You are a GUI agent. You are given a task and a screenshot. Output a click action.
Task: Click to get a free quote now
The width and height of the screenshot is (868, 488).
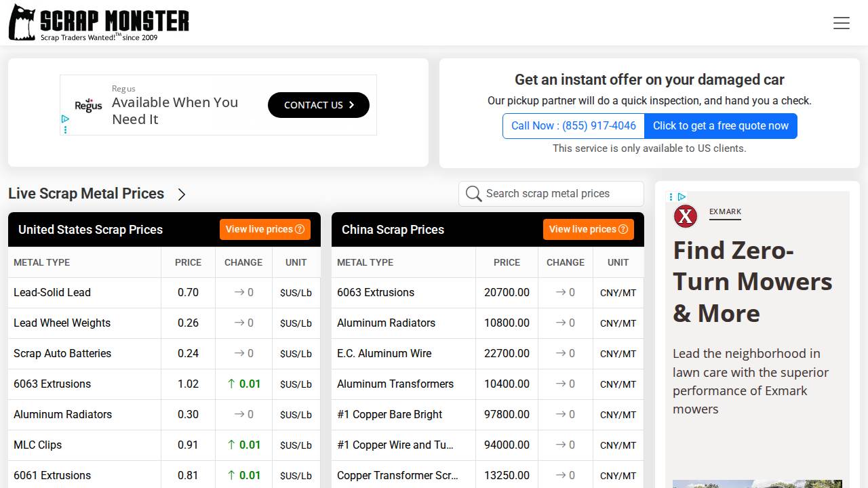click(x=720, y=126)
